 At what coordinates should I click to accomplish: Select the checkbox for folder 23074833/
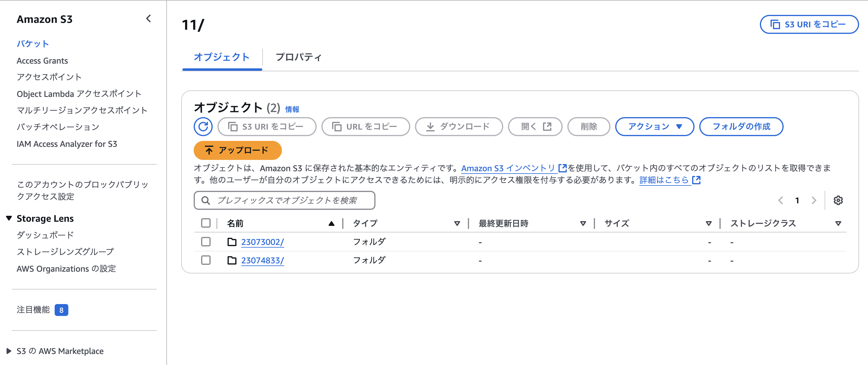(x=206, y=260)
